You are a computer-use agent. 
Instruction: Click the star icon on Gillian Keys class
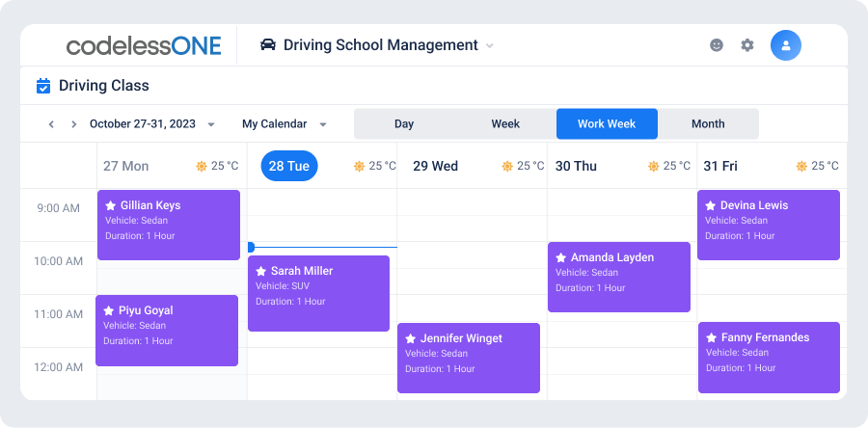(111, 205)
